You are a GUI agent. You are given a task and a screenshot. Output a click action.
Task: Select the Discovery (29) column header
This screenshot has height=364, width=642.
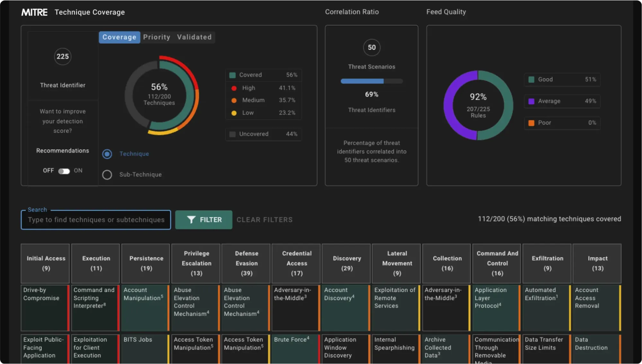(346, 264)
